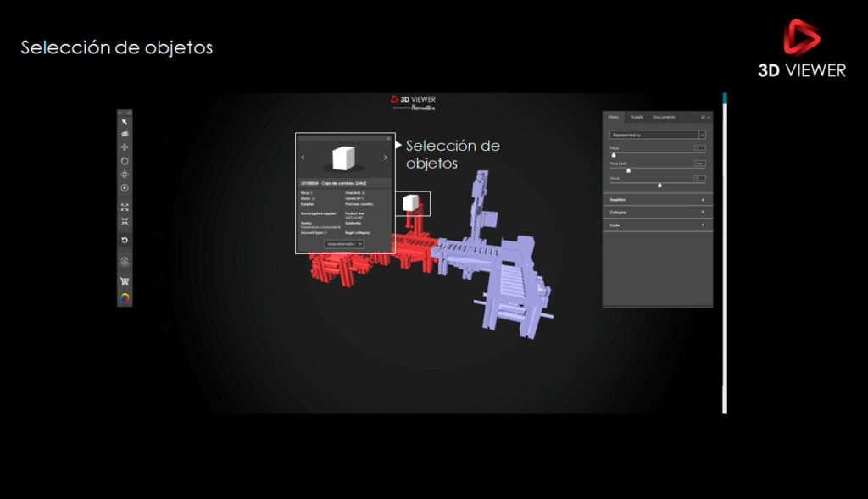The width and height of the screenshot is (868, 499).
Task: Select the polygon selection tool icon
Action: click(125, 161)
